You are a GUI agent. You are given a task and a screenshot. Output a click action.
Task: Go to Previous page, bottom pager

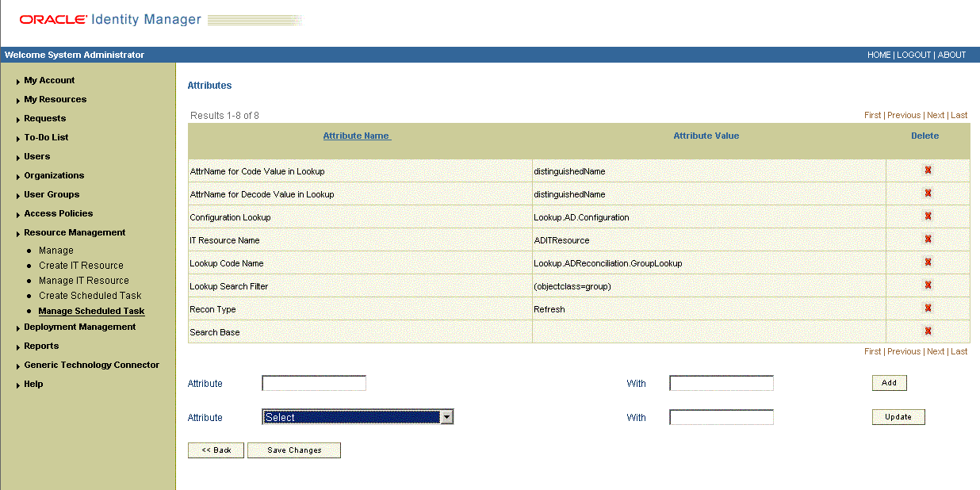pyautogui.click(x=904, y=351)
